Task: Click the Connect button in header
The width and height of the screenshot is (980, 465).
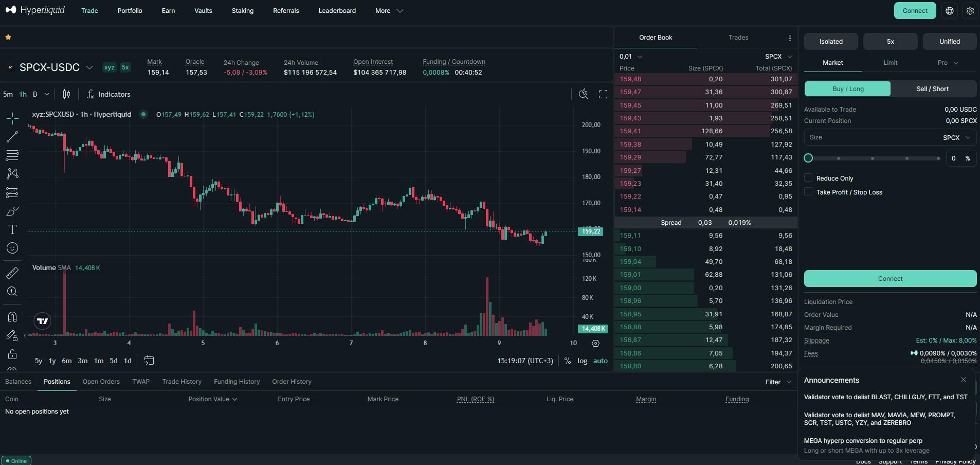Action: (x=915, y=11)
